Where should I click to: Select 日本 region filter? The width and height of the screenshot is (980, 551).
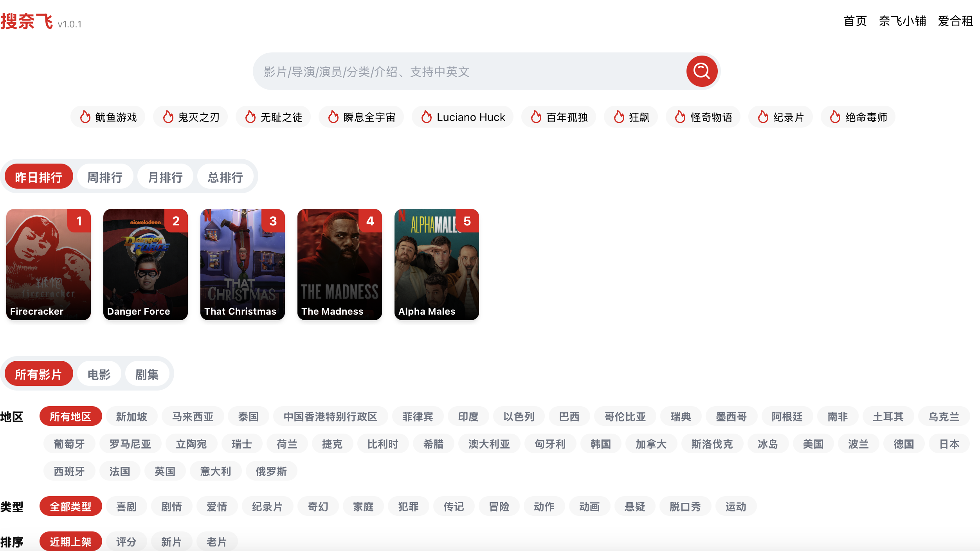coord(949,444)
